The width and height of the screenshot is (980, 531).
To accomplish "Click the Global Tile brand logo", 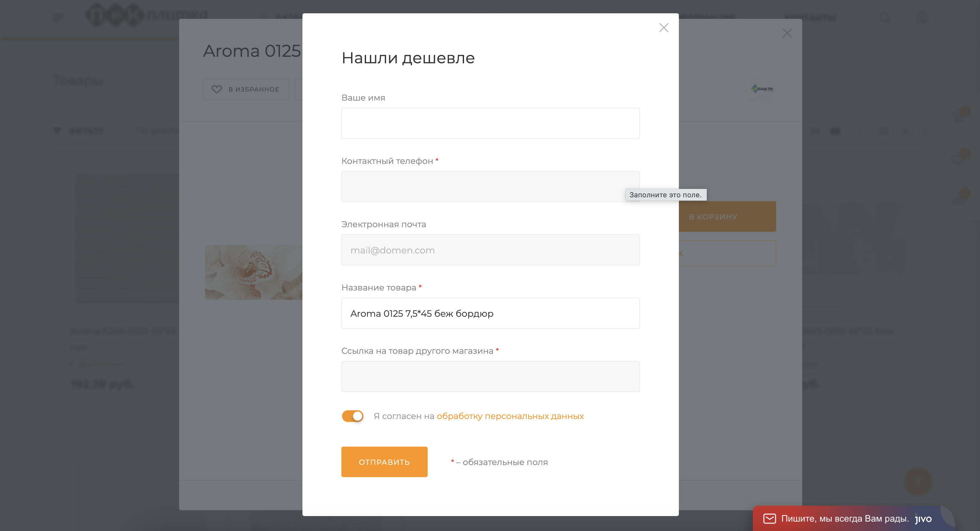I will coord(762,89).
